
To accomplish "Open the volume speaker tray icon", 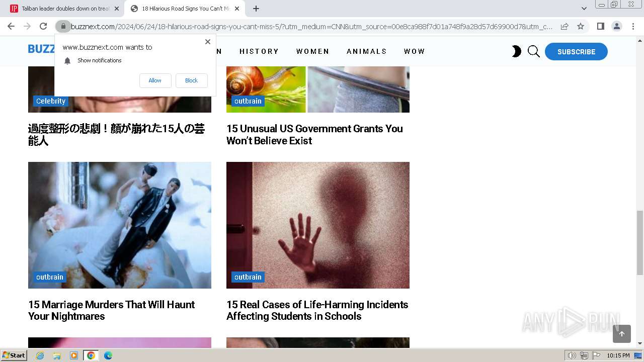I will coord(572,355).
